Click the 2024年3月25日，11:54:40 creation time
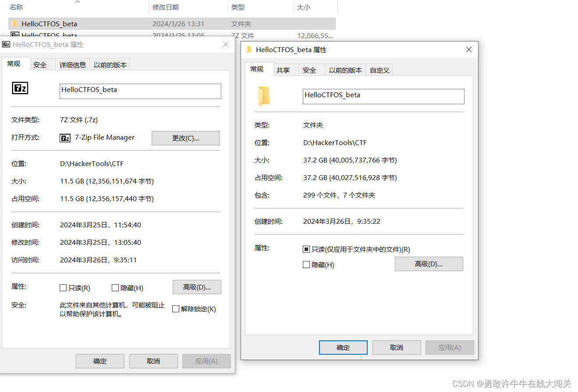The image size is (578, 392). (x=101, y=225)
